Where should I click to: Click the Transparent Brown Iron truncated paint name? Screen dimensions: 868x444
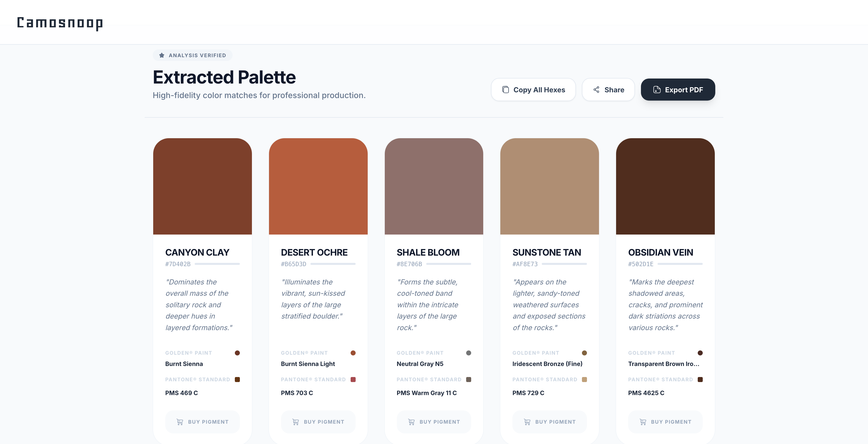[x=664, y=364]
